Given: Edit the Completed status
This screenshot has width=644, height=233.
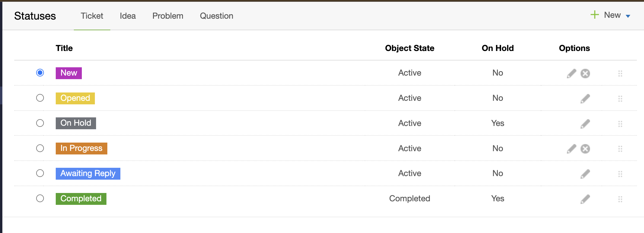Looking at the screenshot, I should coord(585,199).
